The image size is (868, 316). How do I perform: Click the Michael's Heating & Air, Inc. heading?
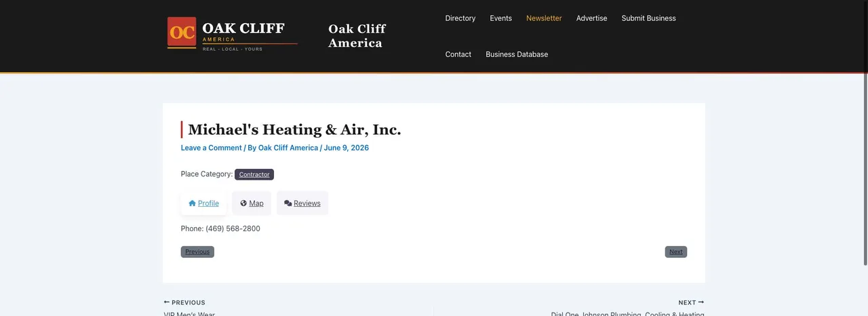tap(294, 130)
